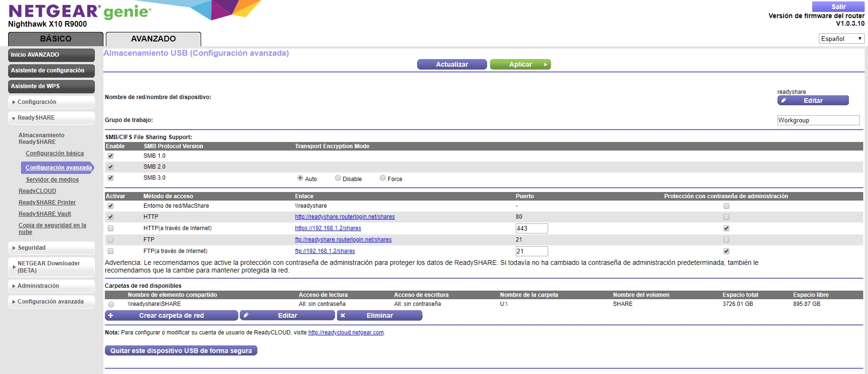Click Crear carpeta de red button
Screen dimensions: 868x374
(171, 315)
